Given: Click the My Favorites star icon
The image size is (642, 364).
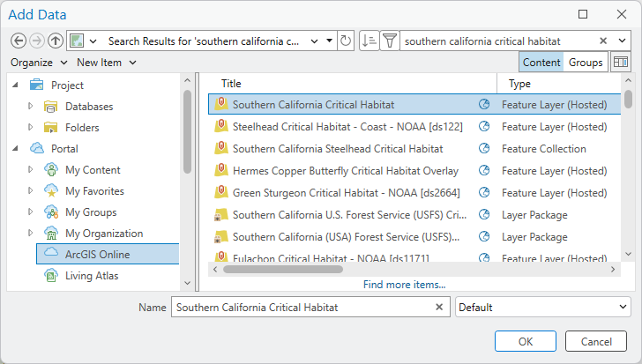Looking at the screenshot, I should pyautogui.click(x=51, y=191).
